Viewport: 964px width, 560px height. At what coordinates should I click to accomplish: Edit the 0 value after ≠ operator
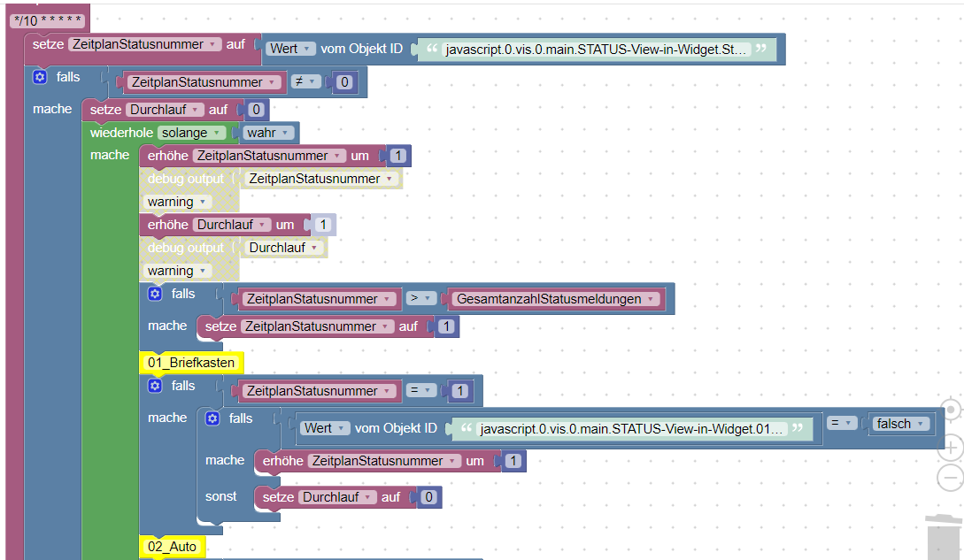pos(344,81)
